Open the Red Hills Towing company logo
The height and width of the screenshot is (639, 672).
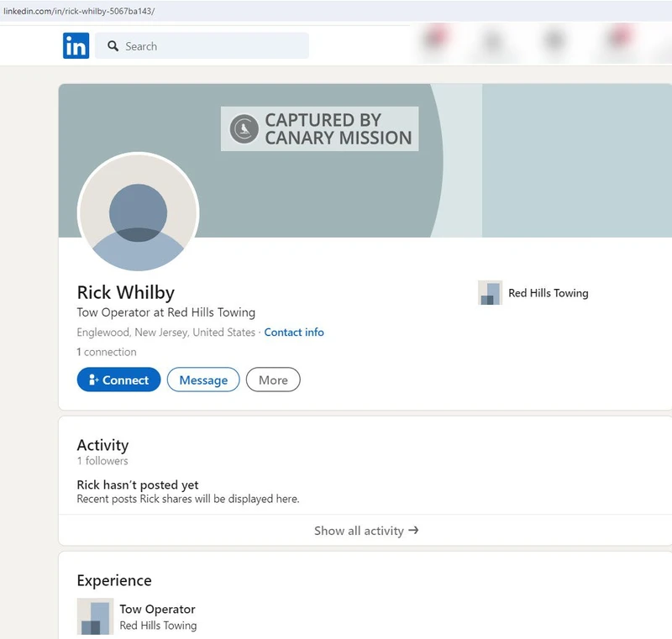[x=490, y=293]
